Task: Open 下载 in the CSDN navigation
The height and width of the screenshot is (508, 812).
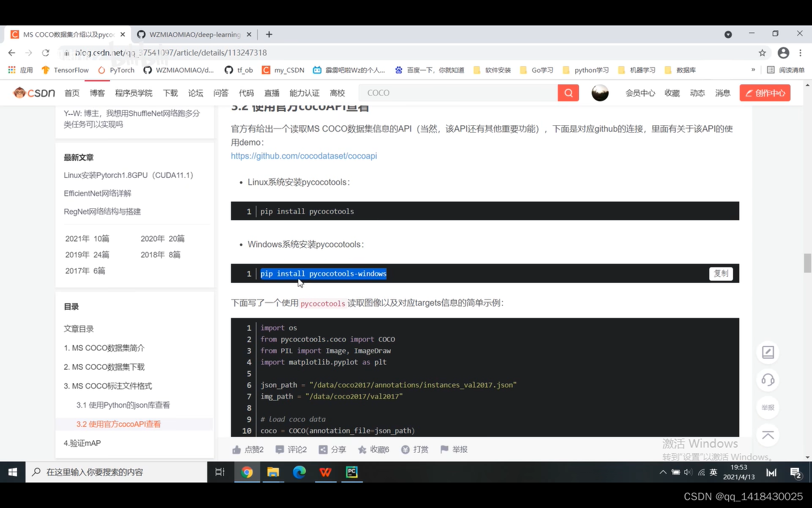Action: pyautogui.click(x=170, y=93)
